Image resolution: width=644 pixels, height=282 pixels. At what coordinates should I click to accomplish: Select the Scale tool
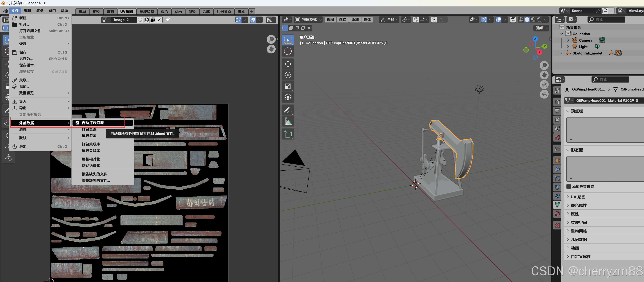(x=288, y=86)
